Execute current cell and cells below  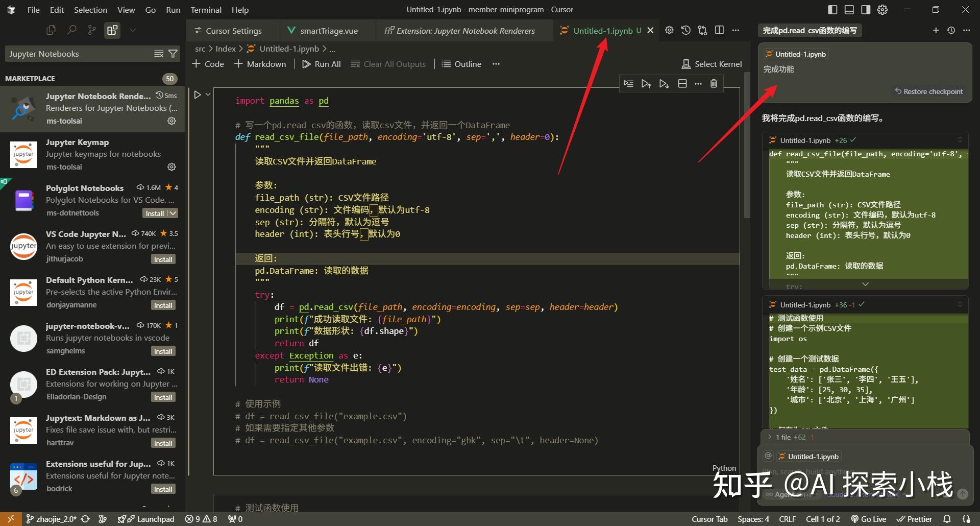pyautogui.click(x=664, y=83)
